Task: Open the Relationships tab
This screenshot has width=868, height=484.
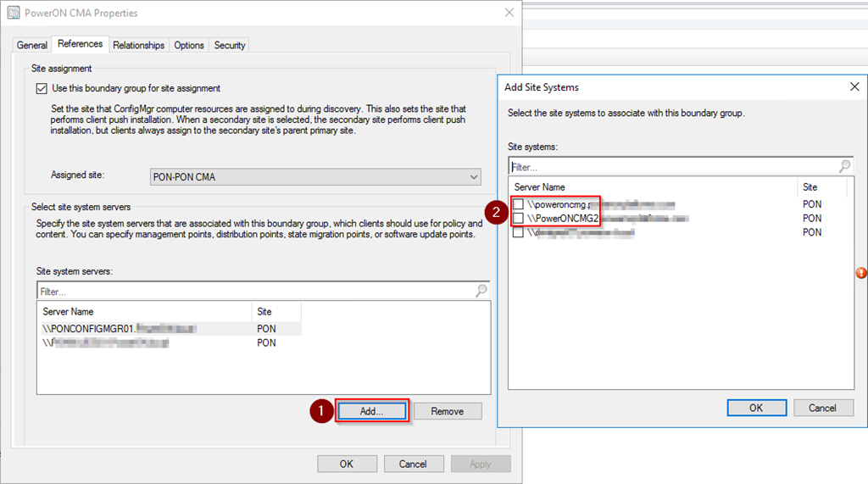Action: click(138, 45)
